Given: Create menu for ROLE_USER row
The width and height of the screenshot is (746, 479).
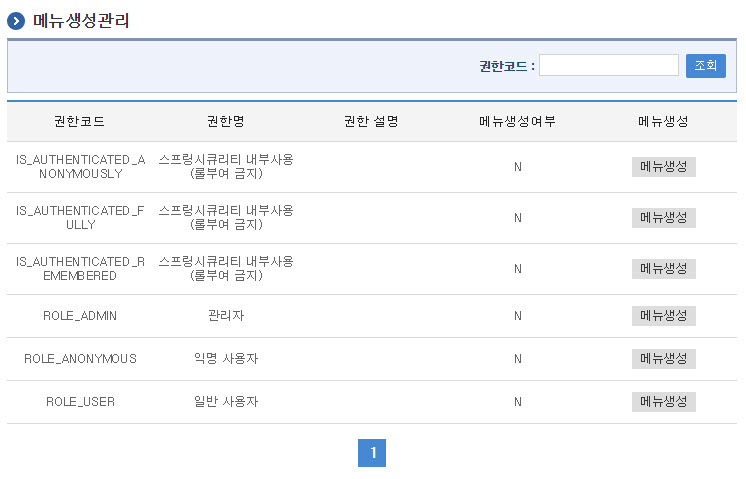Looking at the screenshot, I should pos(663,402).
